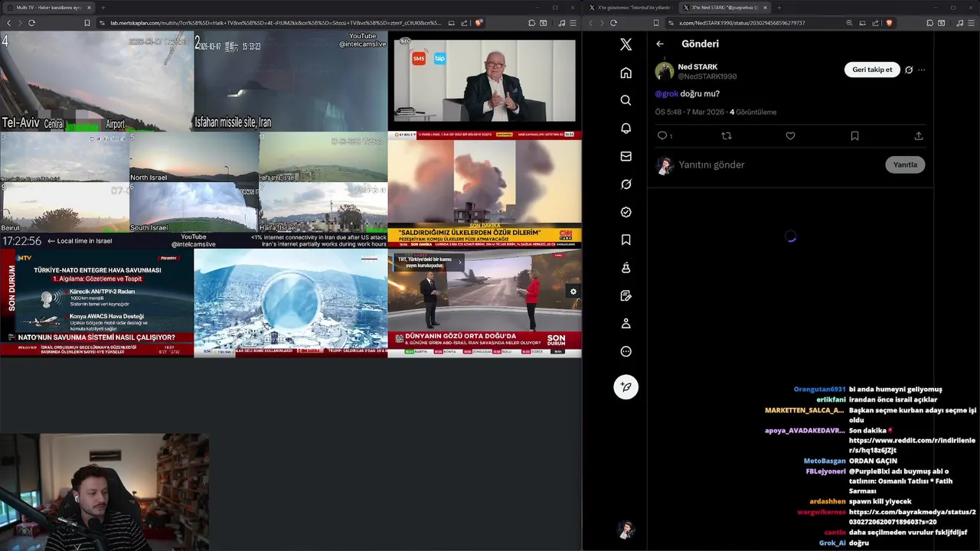980x551 pixels.
Task: Go back in Multi TV browser window
Action: (8, 23)
